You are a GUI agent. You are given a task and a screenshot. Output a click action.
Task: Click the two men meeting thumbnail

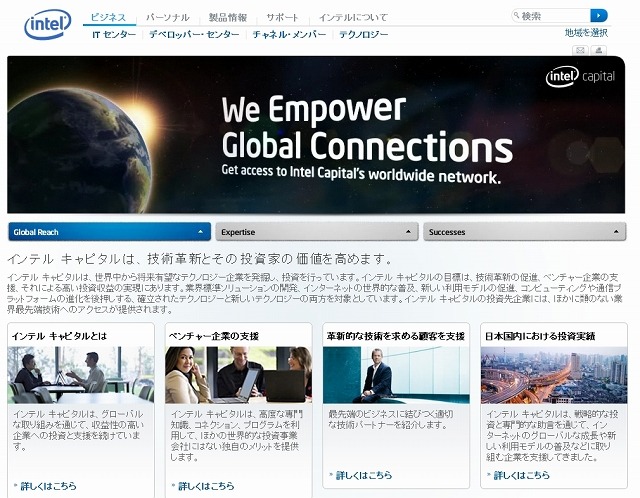[x=81, y=375]
